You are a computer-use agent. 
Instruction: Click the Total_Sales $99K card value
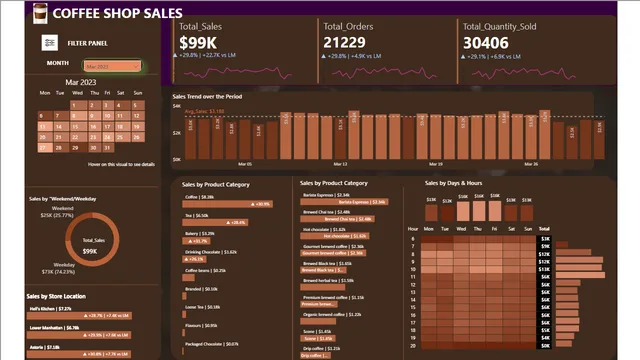coord(198,42)
